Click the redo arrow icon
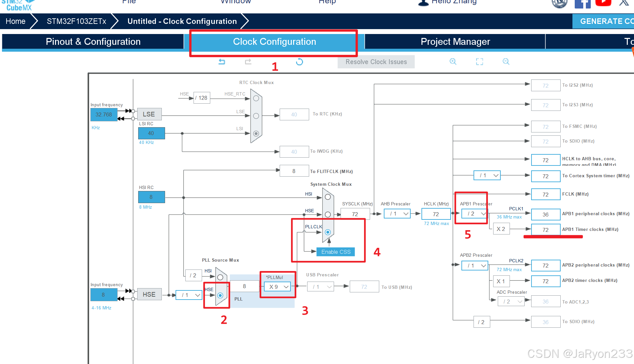 [x=248, y=61]
